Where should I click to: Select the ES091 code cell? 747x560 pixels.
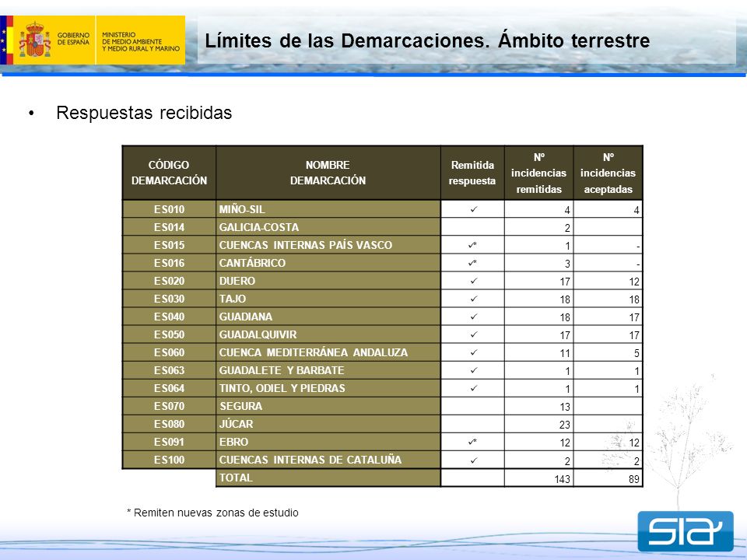coord(169,442)
